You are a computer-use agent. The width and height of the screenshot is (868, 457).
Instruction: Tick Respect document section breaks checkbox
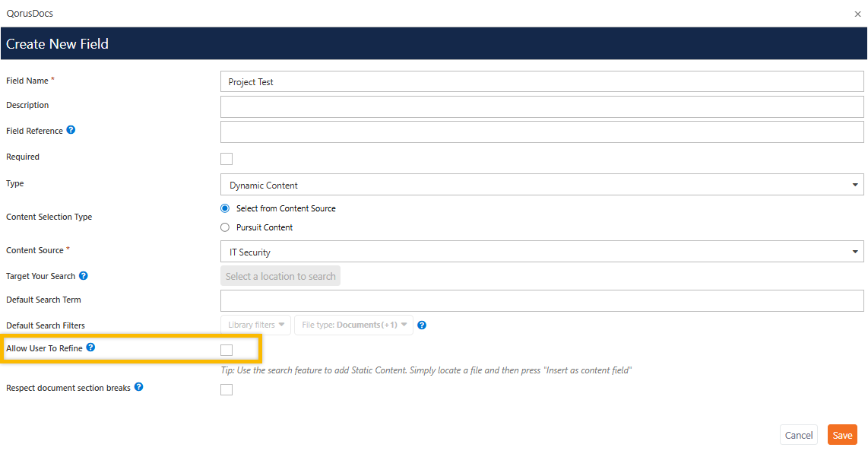click(227, 390)
